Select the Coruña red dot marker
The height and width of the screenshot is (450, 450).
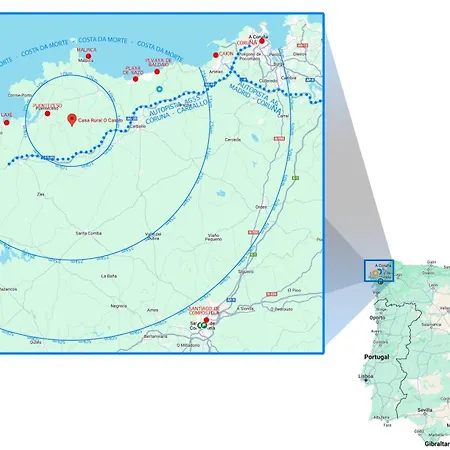[x=262, y=41]
